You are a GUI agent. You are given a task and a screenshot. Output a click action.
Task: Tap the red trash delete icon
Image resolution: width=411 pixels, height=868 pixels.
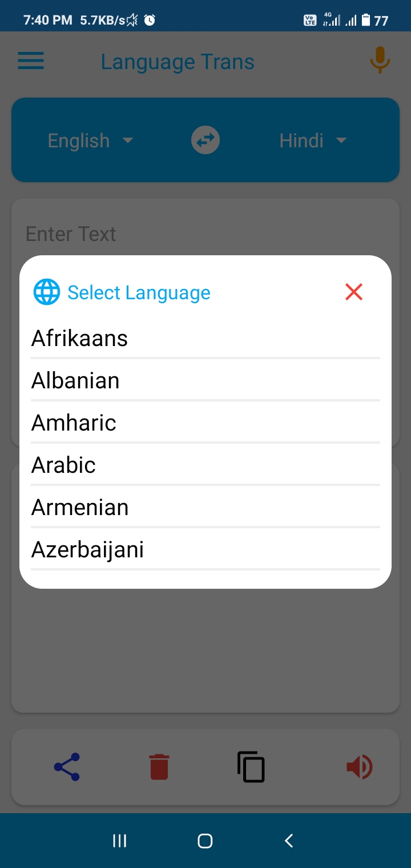click(x=159, y=767)
